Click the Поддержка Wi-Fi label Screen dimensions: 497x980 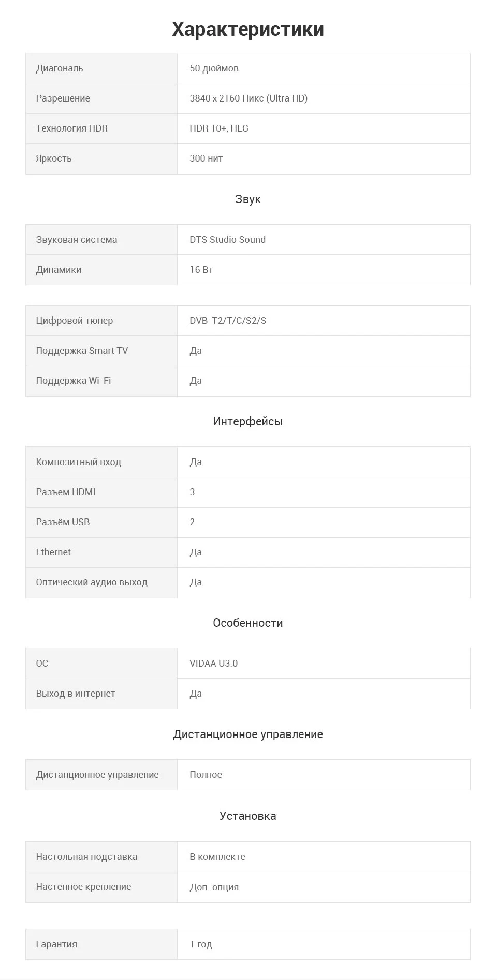click(74, 381)
